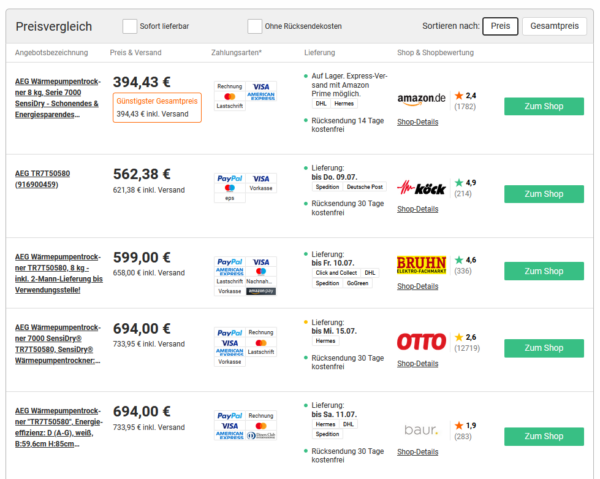
Task: Open AEG Wärmepumpentrockner 8 kg Serie 7000 offer
Action: pyautogui.click(x=58, y=98)
